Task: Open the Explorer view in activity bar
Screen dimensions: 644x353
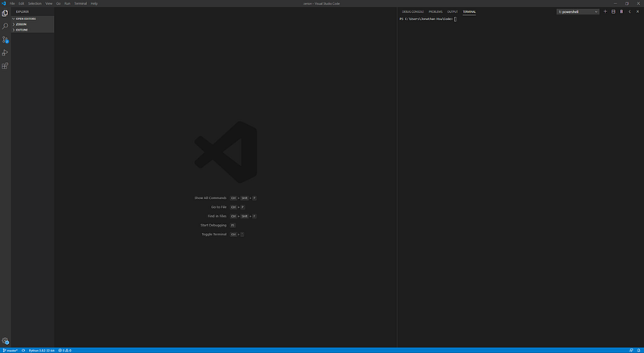Action: 5,13
